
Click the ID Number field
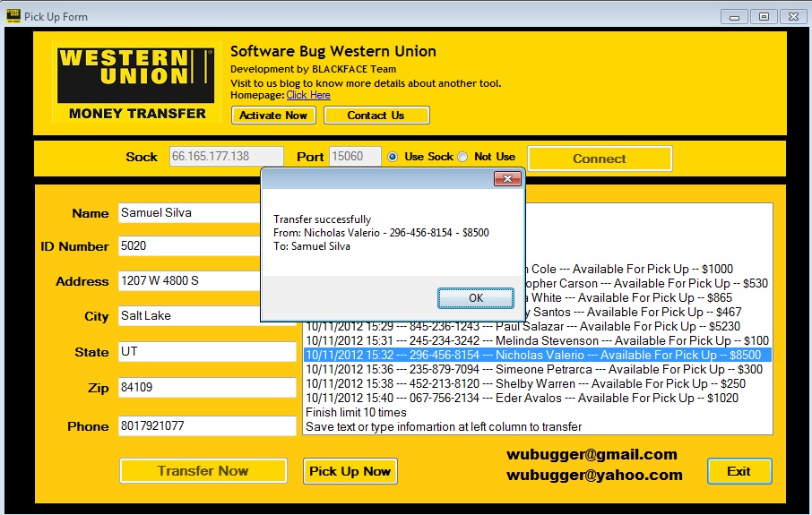click(189, 245)
